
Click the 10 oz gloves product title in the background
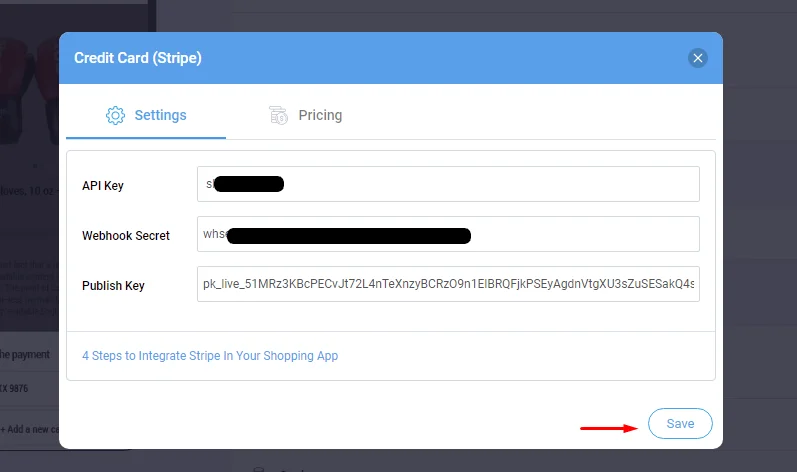pos(28,191)
